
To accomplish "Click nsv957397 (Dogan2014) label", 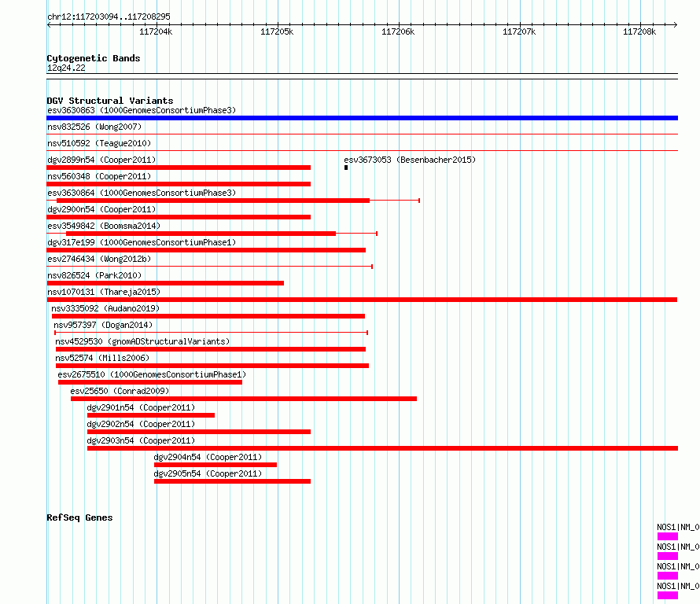I will coord(103,325).
